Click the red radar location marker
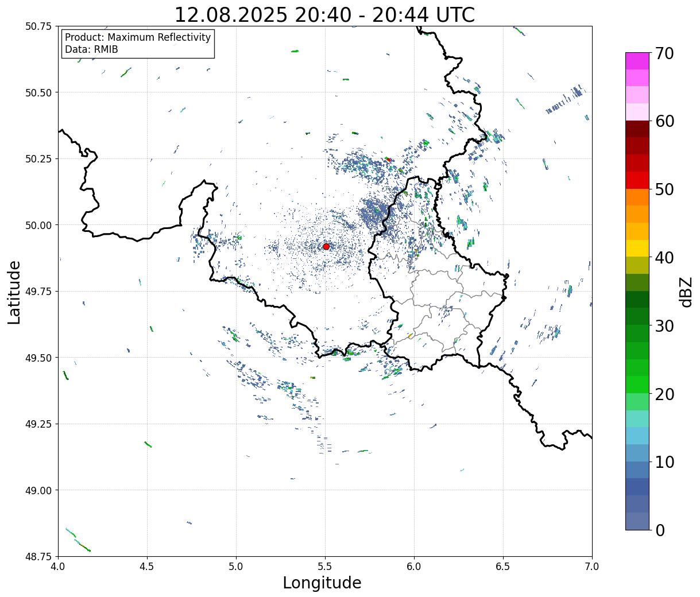The image size is (700, 597). pos(326,246)
